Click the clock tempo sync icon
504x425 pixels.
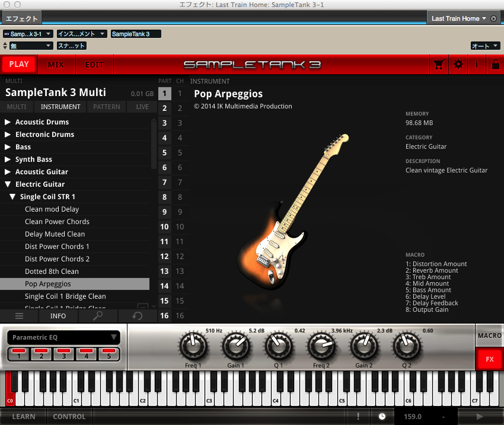(x=382, y=417)
